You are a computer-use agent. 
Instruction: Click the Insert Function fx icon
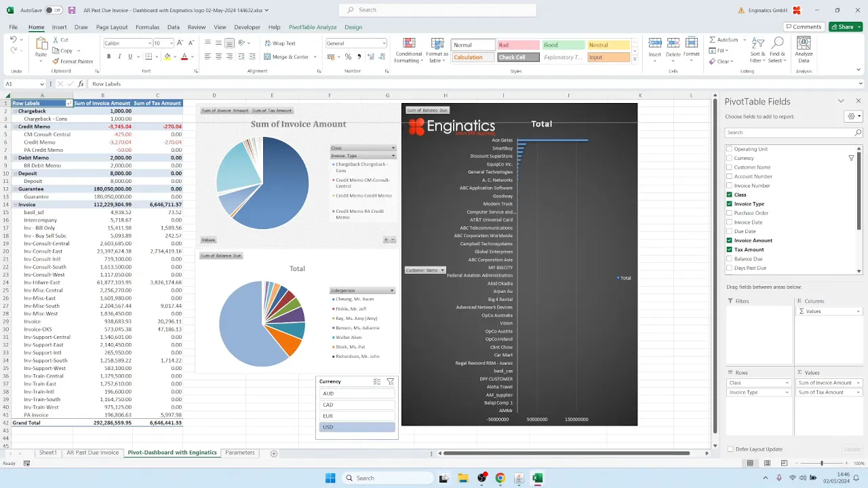(x=81, y=84)
